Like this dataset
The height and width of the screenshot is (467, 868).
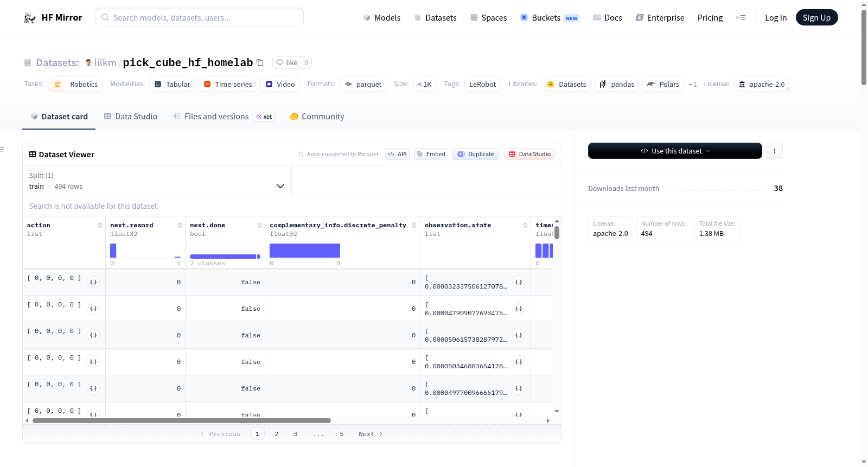(287, 62)
